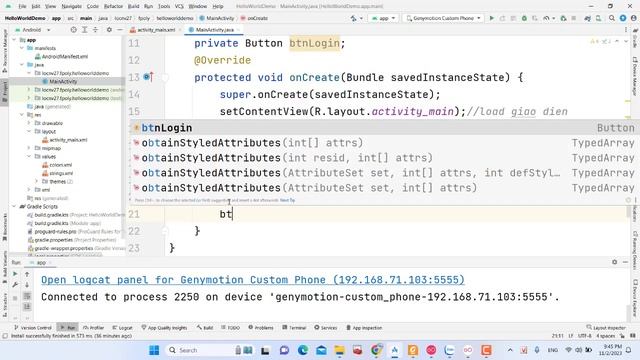Select btnLogin completion suggestion
640x360 pixels.
383,128
